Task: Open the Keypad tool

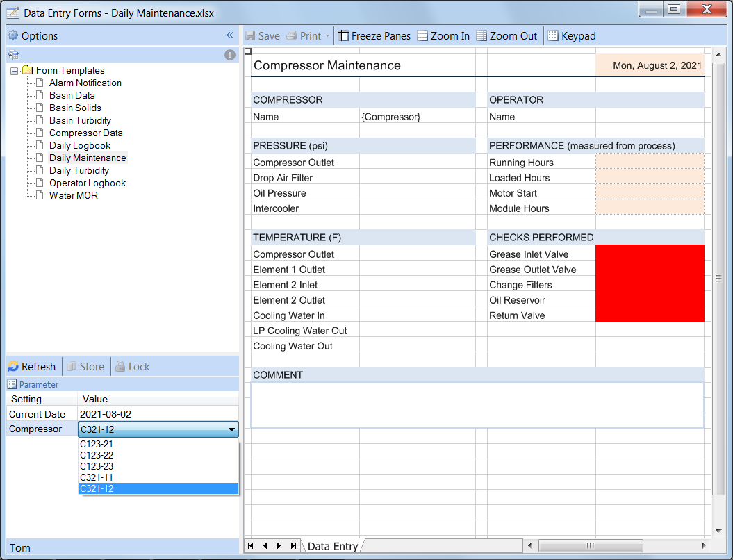Action: (x=572, y=36)
